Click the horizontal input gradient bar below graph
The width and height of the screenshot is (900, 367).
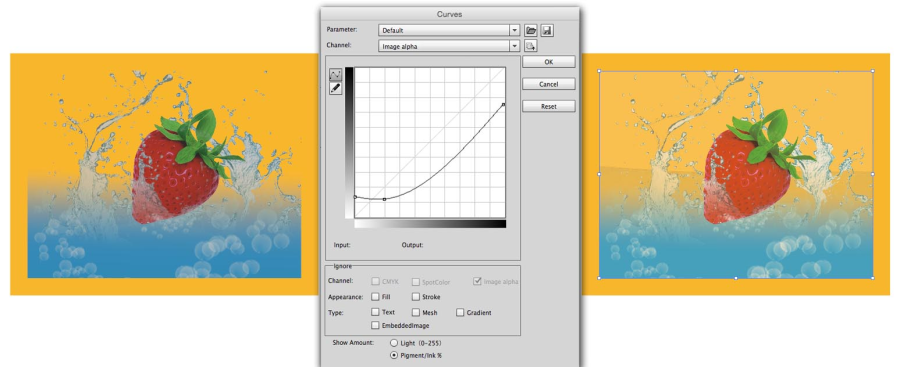point(430,224)
